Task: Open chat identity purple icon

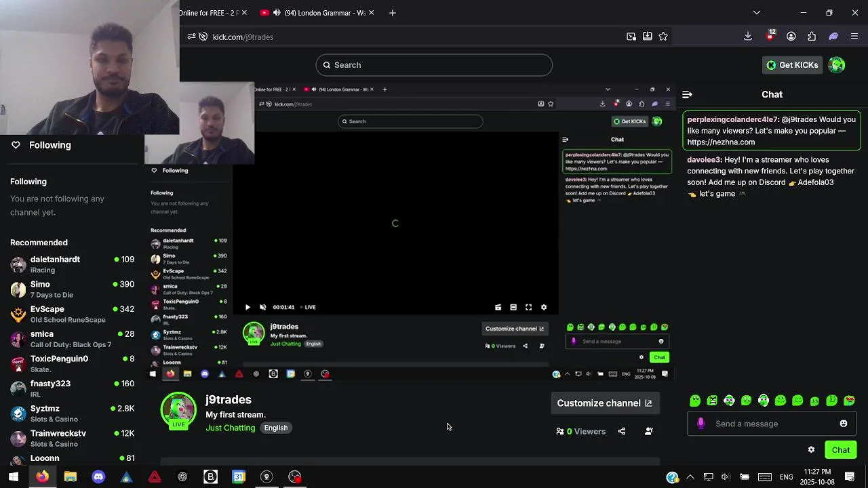Action: tap(701, 424)
